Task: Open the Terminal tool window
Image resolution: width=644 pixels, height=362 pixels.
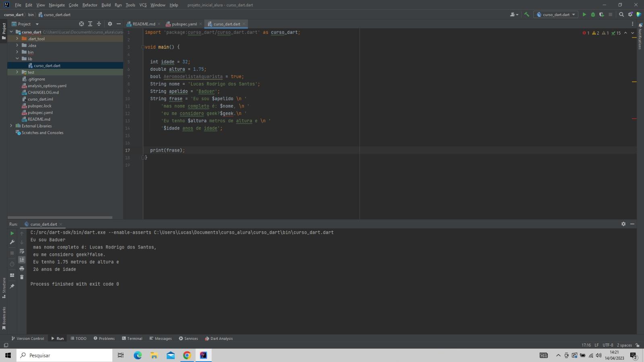Action: (132, 338)
